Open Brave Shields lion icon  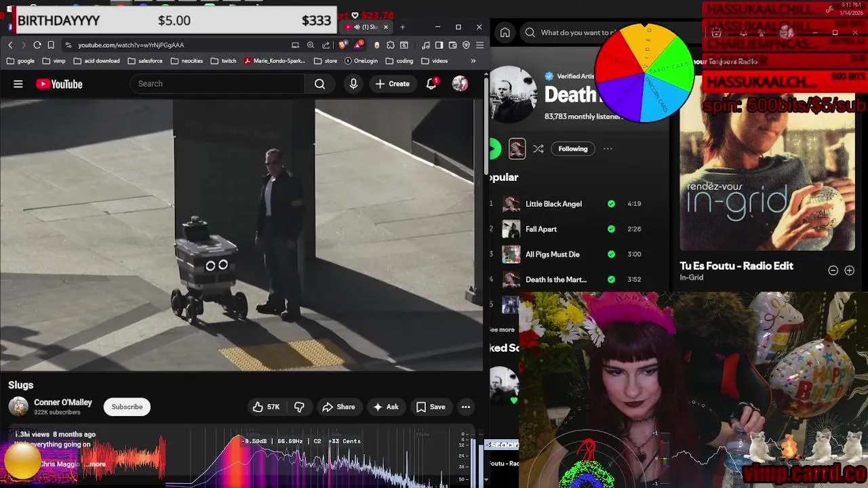coord(342,45)
